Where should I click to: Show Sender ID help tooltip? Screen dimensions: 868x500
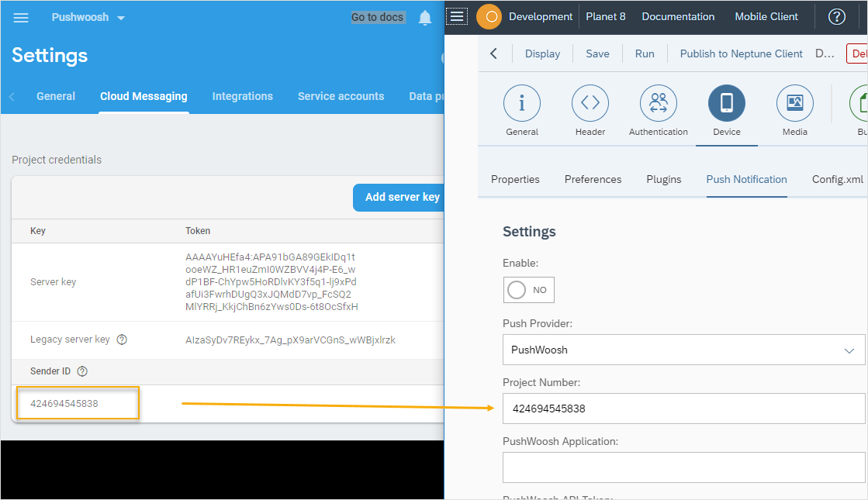coord(82,371)
